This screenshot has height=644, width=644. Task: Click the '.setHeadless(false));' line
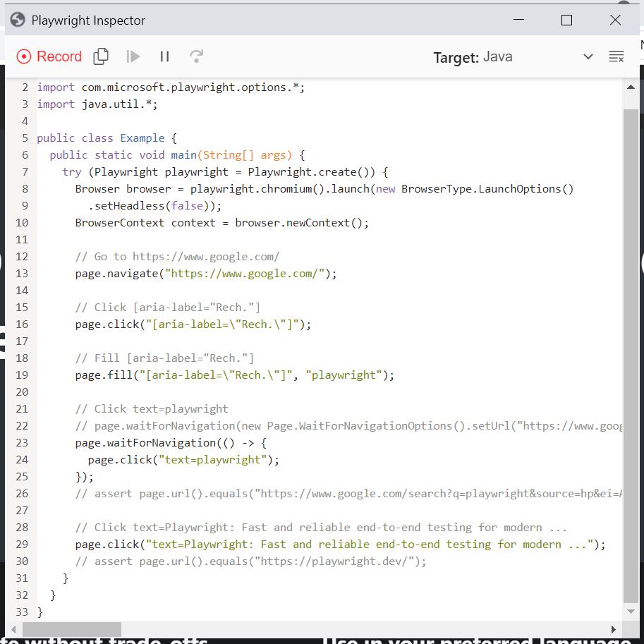tap(155, 206)
